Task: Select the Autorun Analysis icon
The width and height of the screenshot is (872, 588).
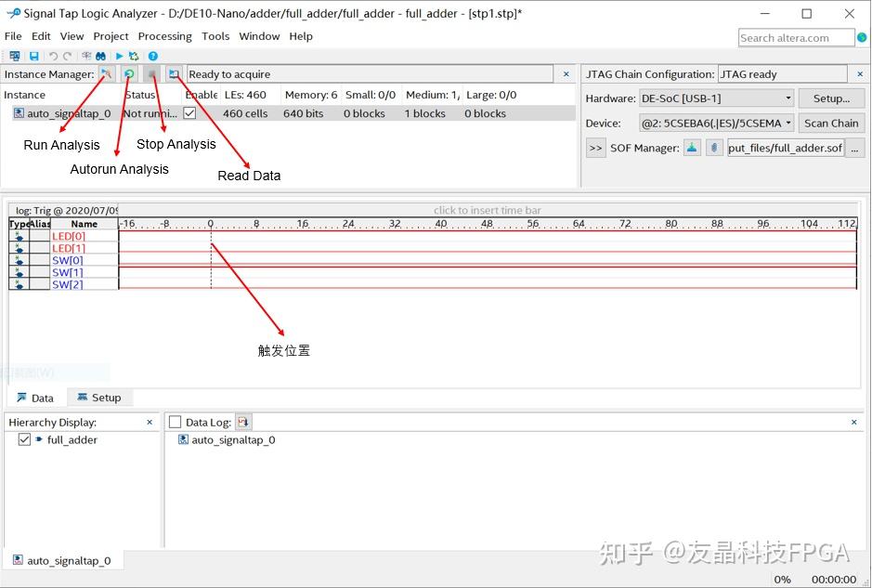Action: coord(129,73)
